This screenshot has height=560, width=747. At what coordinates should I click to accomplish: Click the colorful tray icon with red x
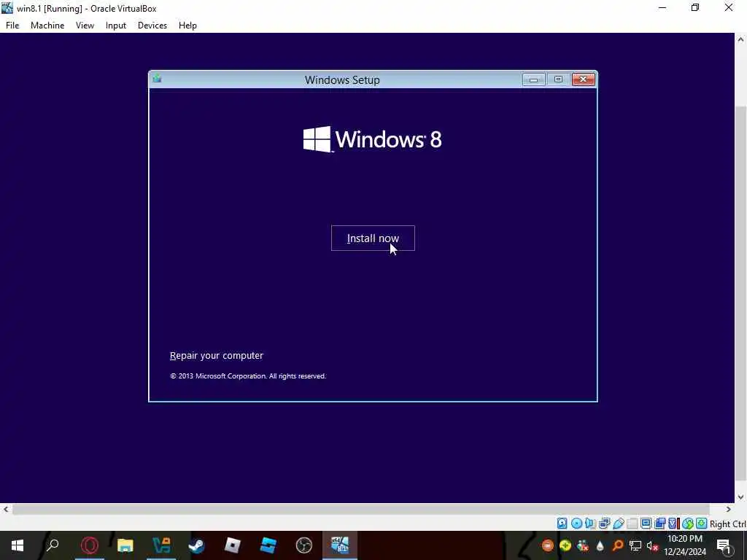(x=583, y=545)
